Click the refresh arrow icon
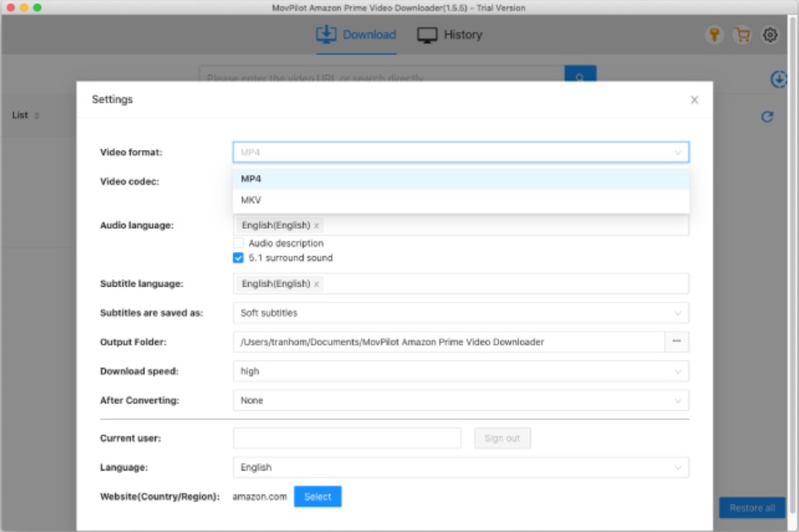Viewport: 799px width, 532px height. [x=767, y=117]
